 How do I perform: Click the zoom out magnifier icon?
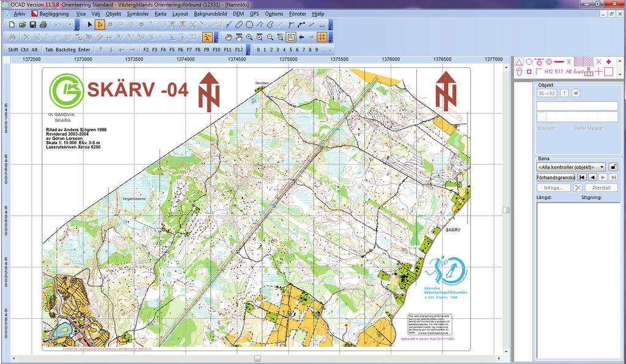(270, 37)
